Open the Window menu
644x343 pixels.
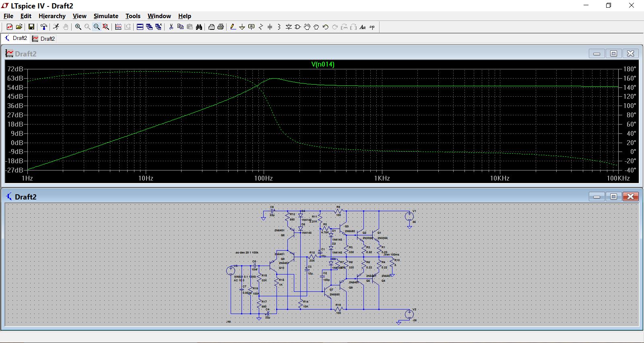[x=159, y=16]
